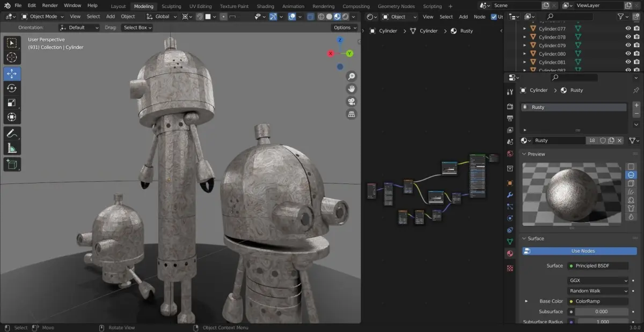Image resolution: width=644 pixels, height=332 pixels.
Task: Open the Modifiers wrench tab
Action: tap(510, 195)
